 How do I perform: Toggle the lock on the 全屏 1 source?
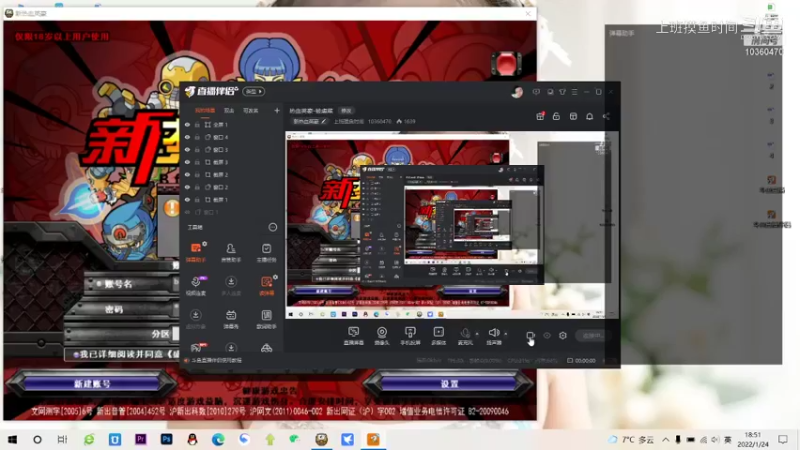click(197, 124)
